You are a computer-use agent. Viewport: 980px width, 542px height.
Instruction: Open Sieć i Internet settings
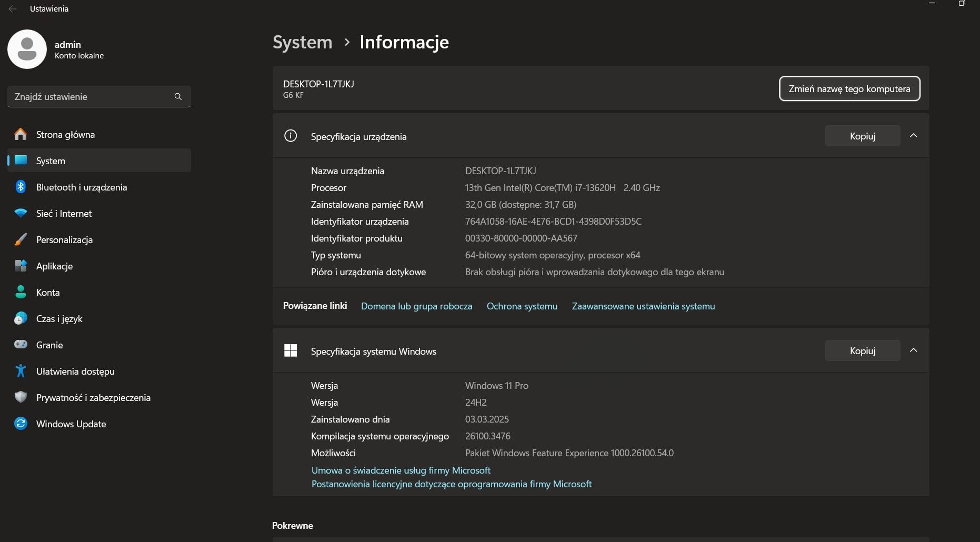[x=99, y=213]
